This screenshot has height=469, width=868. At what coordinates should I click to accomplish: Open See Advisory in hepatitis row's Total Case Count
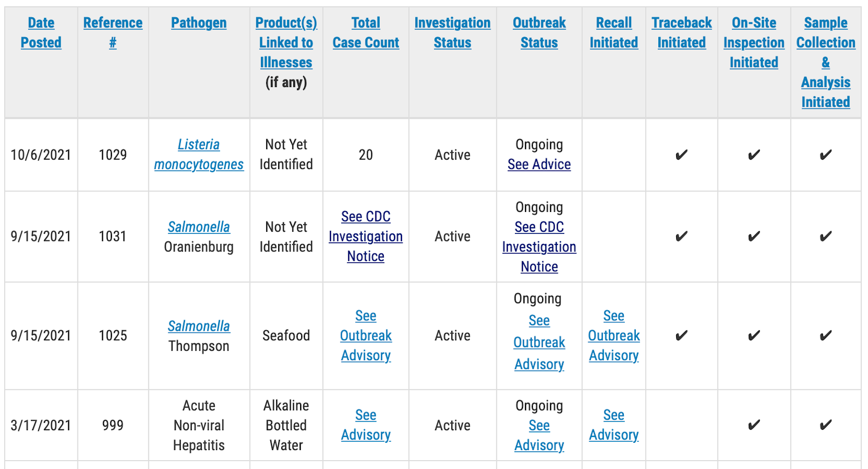click(x=366, y=425)
